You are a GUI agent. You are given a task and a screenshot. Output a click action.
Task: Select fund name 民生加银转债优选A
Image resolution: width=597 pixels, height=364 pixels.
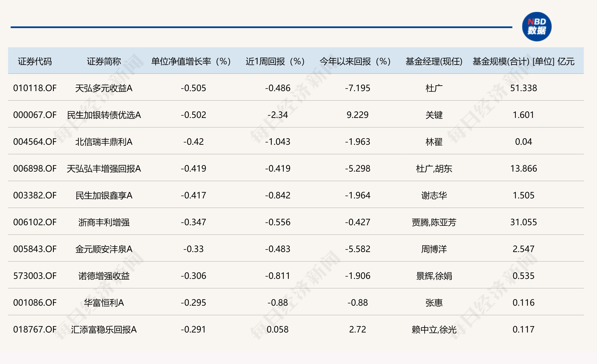point(104,115)
